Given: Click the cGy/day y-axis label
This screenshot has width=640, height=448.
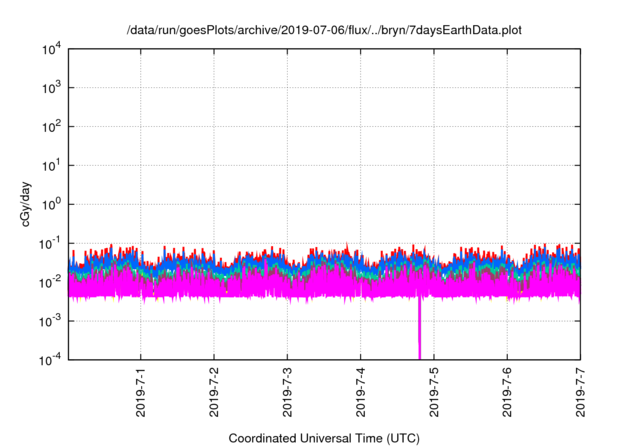Looking at the screenshot, I should [25, 204].
